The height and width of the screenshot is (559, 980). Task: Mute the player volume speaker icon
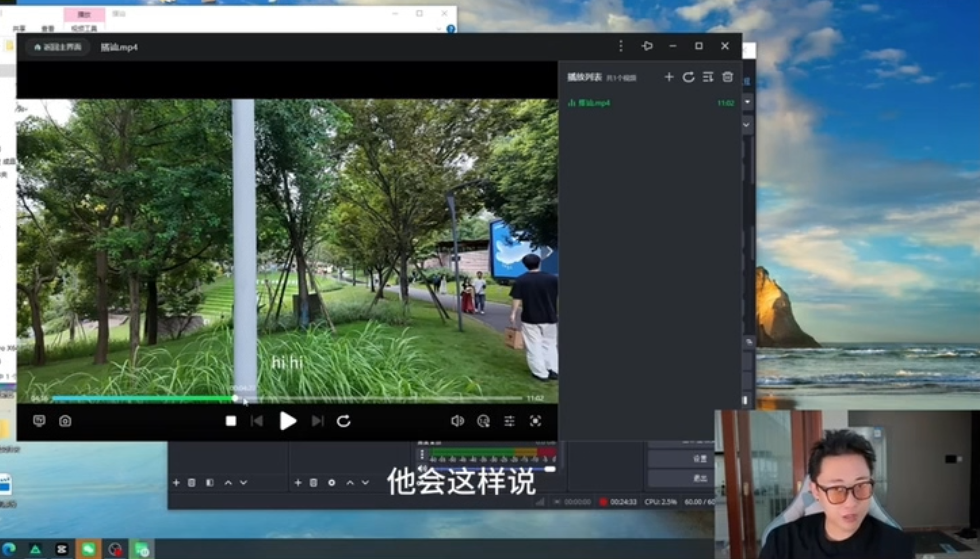pos(457,421)
